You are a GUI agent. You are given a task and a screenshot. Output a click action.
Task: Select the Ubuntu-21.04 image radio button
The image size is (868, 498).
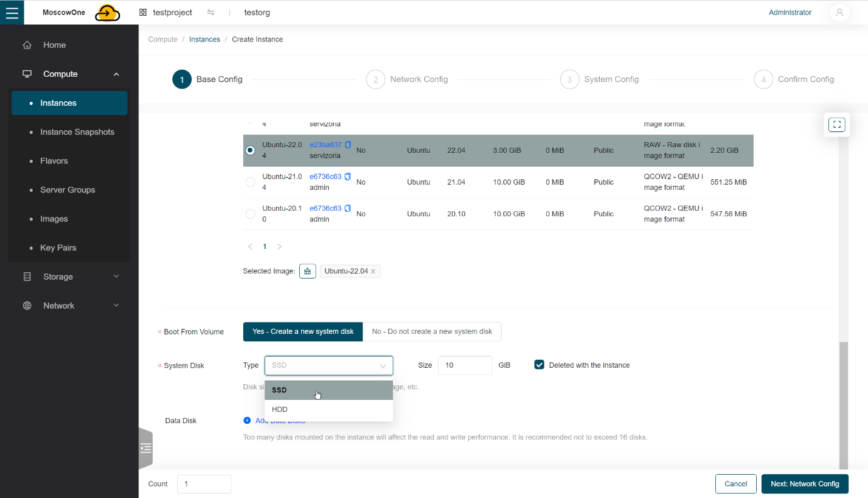250,182
